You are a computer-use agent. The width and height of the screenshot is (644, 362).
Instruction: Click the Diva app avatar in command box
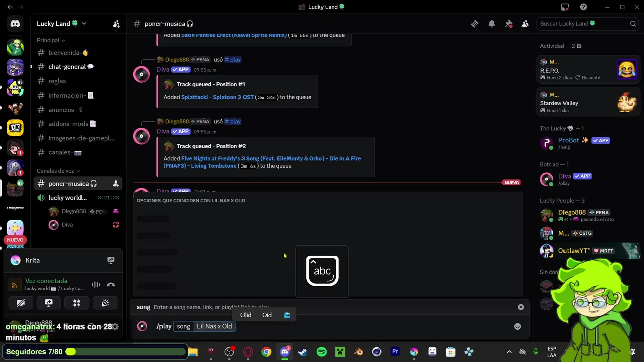point(142,326)
